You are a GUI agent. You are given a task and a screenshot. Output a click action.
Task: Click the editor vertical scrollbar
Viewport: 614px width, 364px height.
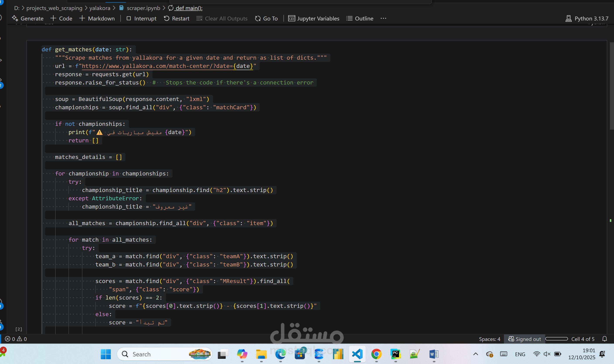pos(612,86)
